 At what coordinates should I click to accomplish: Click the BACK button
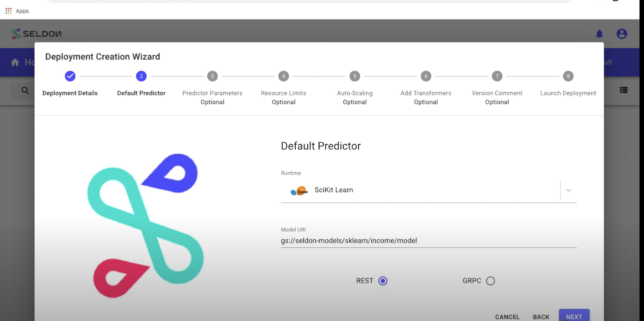tap(541, 316)
